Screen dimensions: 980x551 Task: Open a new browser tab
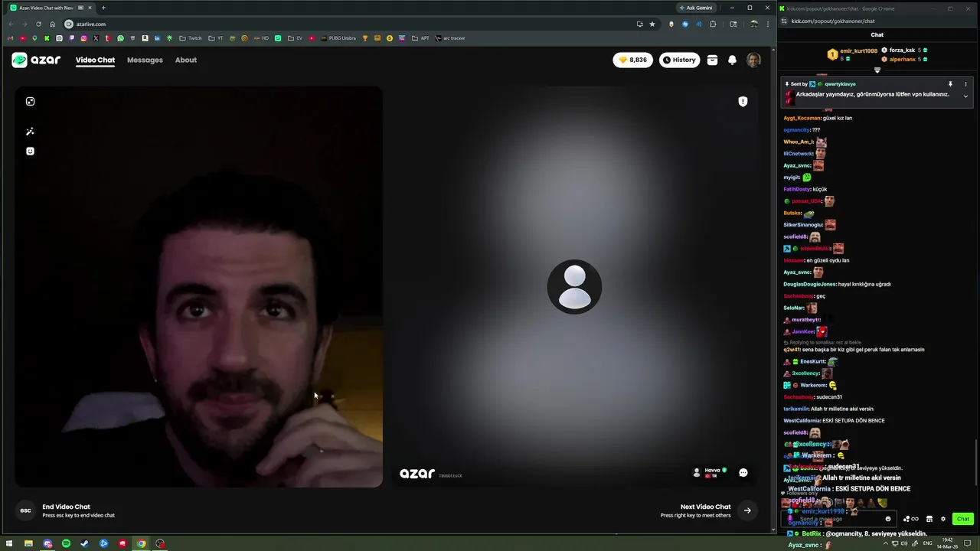pos(103,8)
